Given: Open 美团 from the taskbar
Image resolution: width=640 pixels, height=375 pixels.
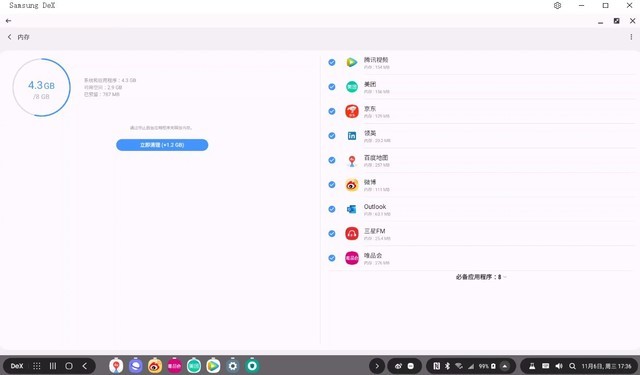Looking at the screenshot, I should click(194, 366).
